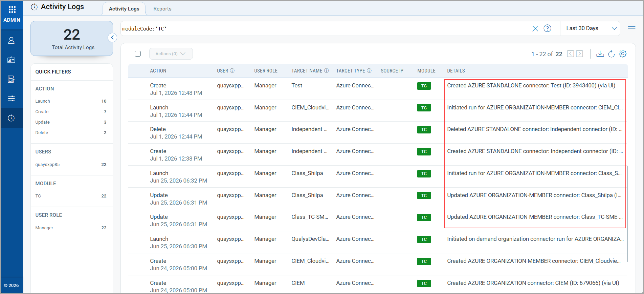The image size is (644, 294).
Task: Tick the select-all checkbox
Action: point(138,54)
